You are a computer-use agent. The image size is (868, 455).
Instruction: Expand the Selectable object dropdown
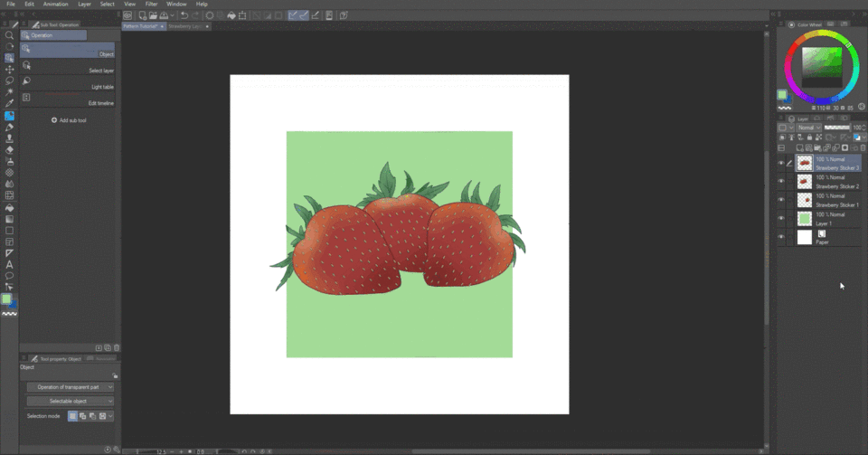coord(70,401)
